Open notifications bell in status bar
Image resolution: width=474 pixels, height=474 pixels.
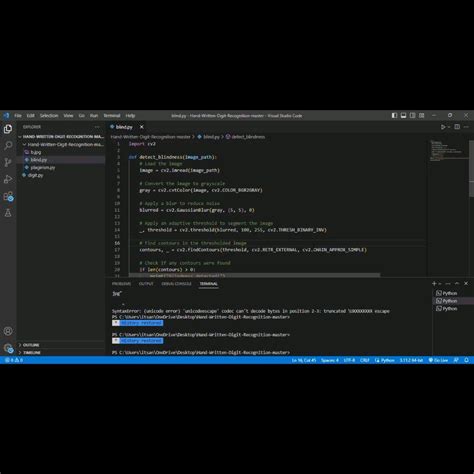click(x=466, y=360)
